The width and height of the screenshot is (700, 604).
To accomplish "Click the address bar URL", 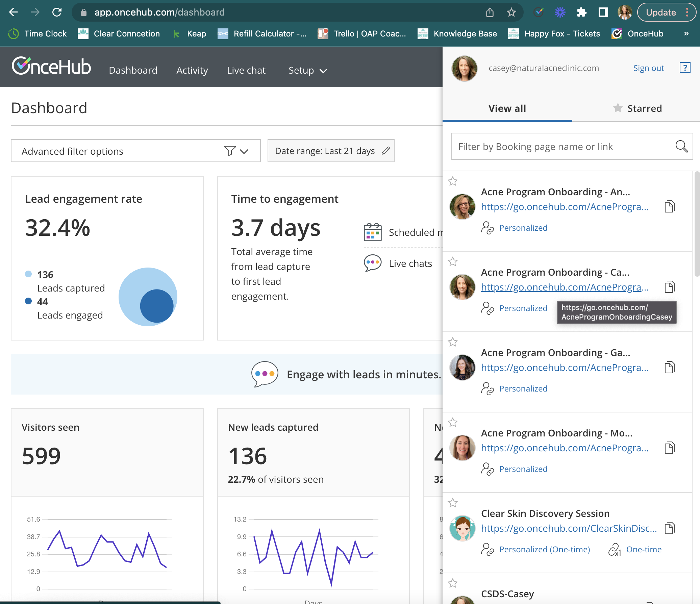I will pos(159,12).
